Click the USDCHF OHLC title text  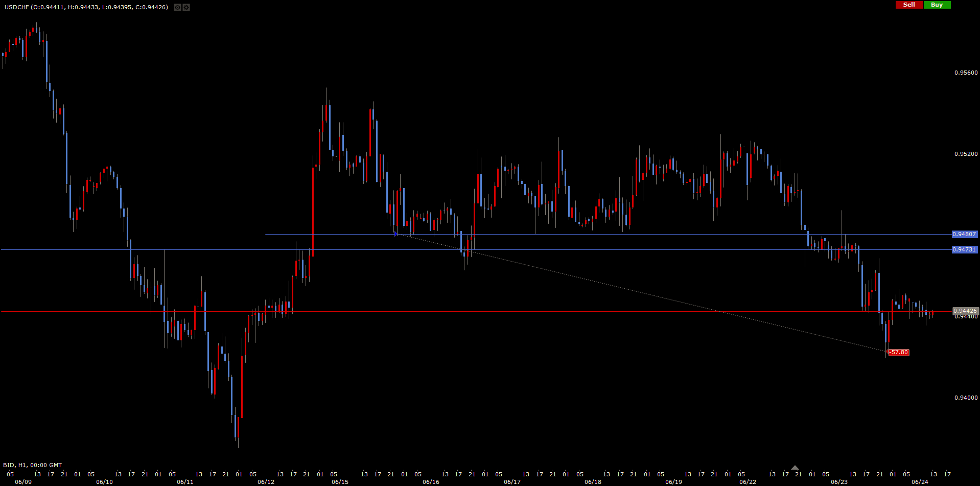click(86, 7)
